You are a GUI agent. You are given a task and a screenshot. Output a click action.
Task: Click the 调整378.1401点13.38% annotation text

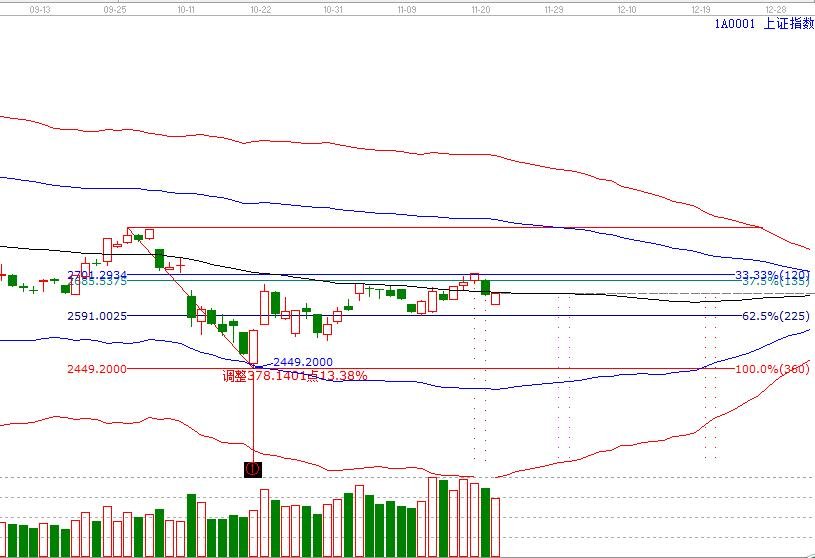click(x=295, y=376)
